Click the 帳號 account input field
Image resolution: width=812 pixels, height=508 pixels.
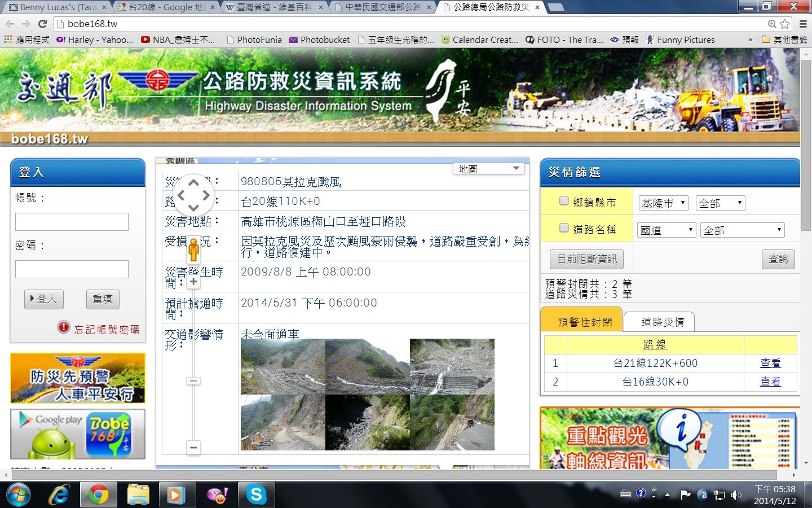(x=72, y=222)
